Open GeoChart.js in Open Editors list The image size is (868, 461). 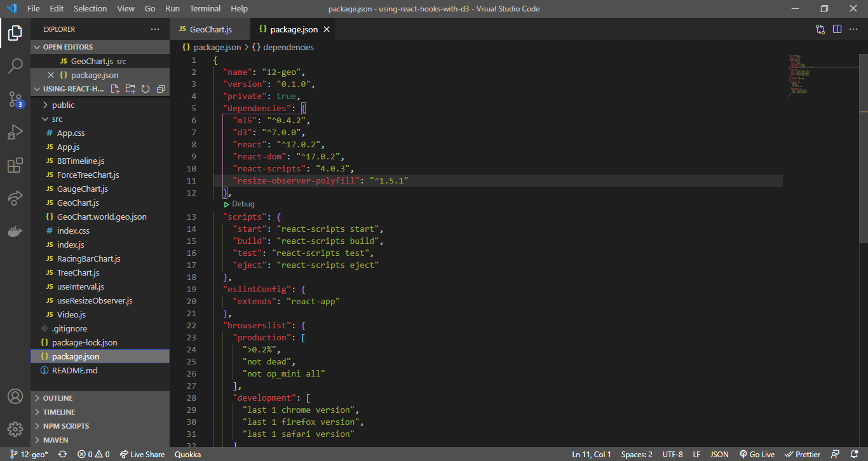click(100, 61)
